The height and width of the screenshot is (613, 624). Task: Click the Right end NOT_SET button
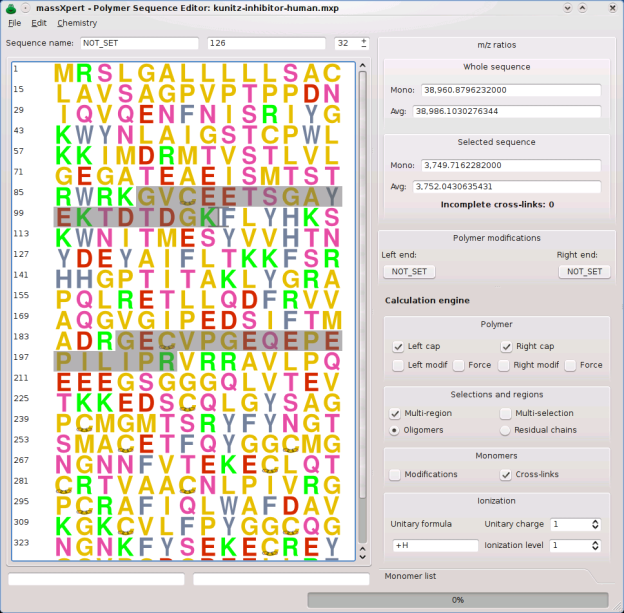584,271
